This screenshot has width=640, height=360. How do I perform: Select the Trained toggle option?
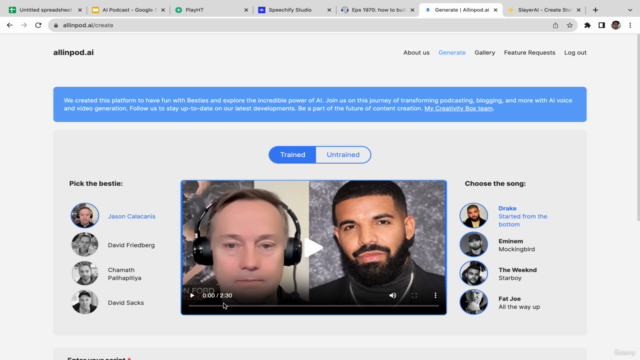tap(292, 155)
